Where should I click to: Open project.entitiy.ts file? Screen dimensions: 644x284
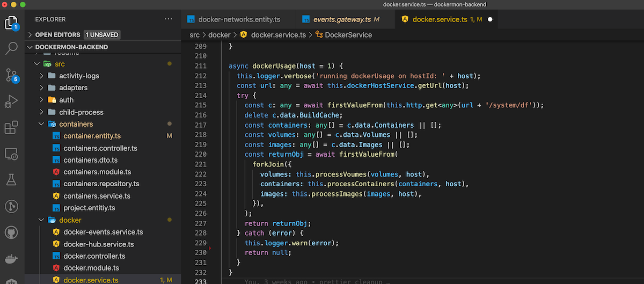tap(89, 208)
